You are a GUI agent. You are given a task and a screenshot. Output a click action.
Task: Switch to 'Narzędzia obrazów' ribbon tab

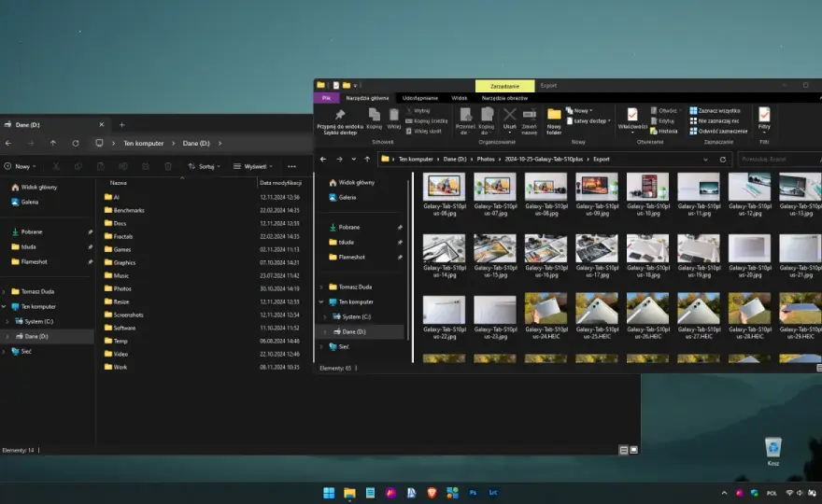[x=504, y=98]
